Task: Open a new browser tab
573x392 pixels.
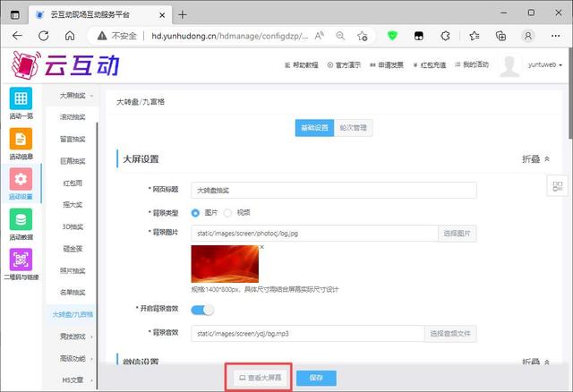Action: click(183, 14)
